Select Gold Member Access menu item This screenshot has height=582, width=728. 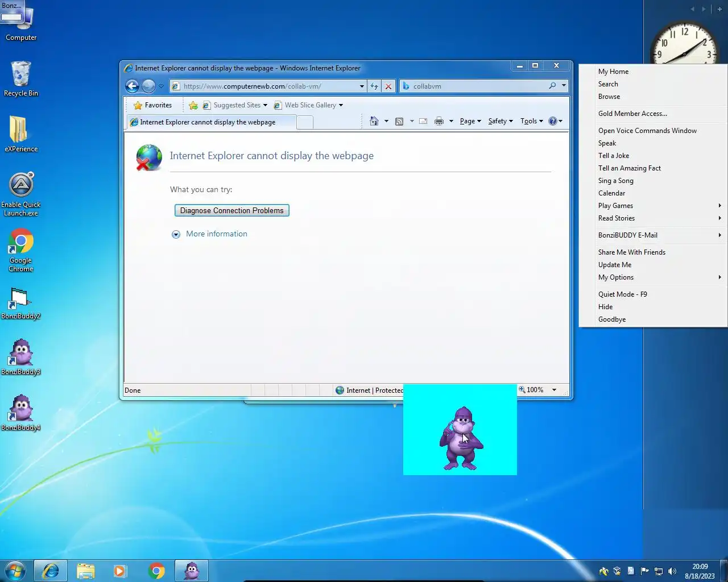[x=653, y=114]
